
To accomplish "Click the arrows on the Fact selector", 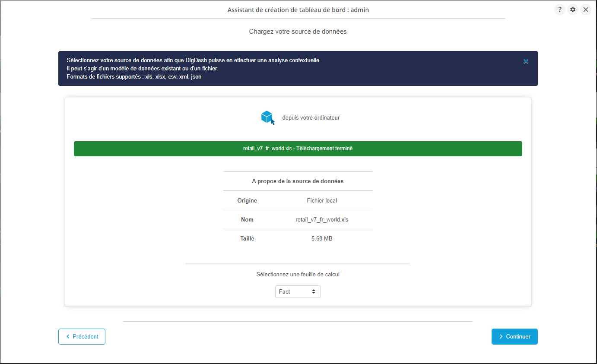I will [314, 292].
